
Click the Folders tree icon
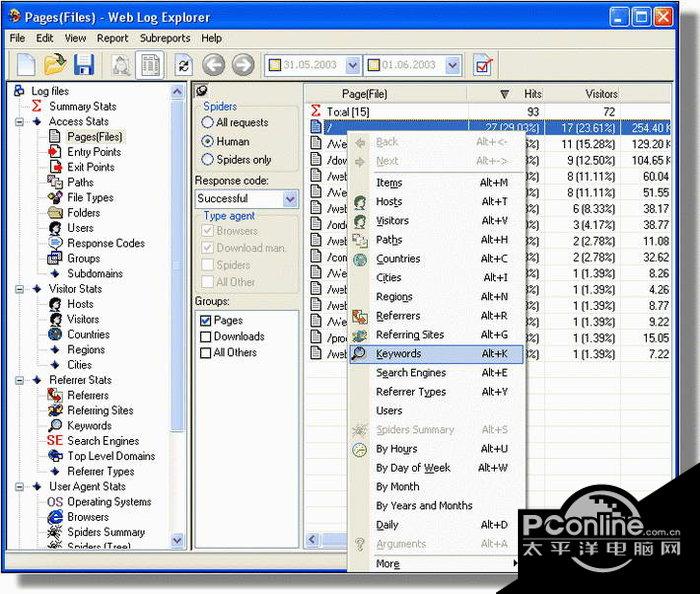coord(55,212)
